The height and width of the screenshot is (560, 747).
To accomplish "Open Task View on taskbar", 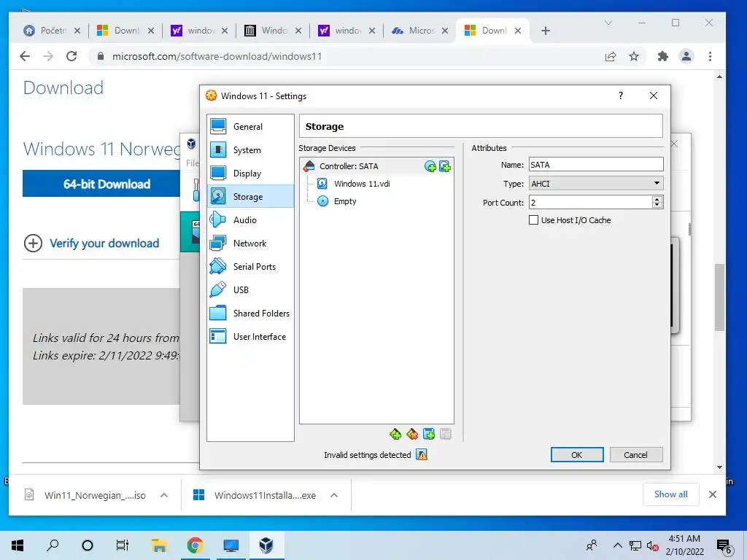I will (x=123, y=545).
